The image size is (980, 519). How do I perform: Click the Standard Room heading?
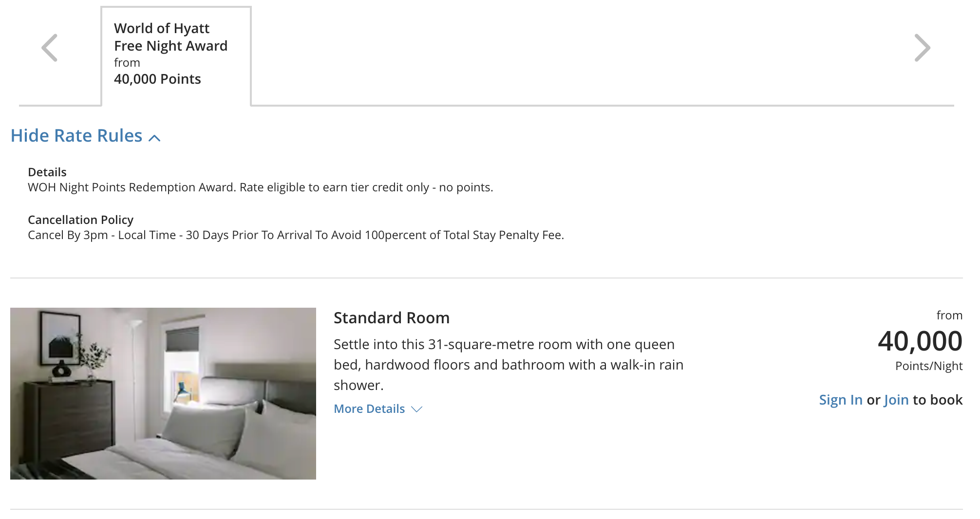pos(391,318)
